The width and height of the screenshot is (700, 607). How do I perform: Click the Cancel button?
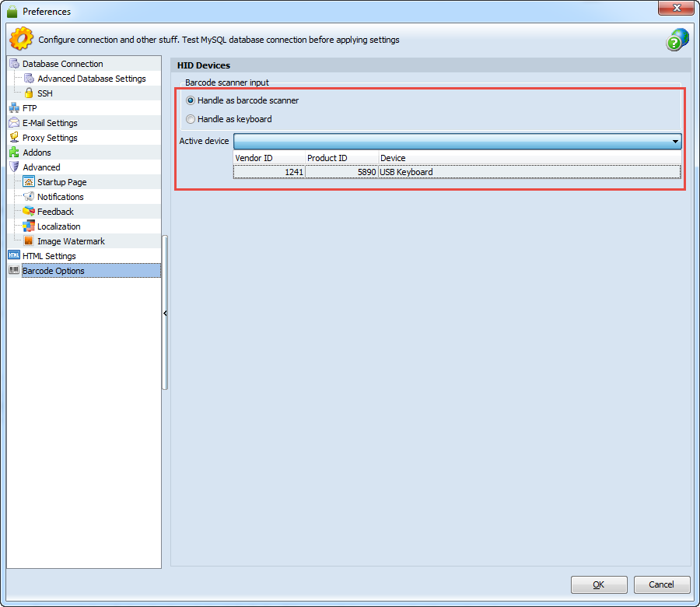[x=661, y=584]
